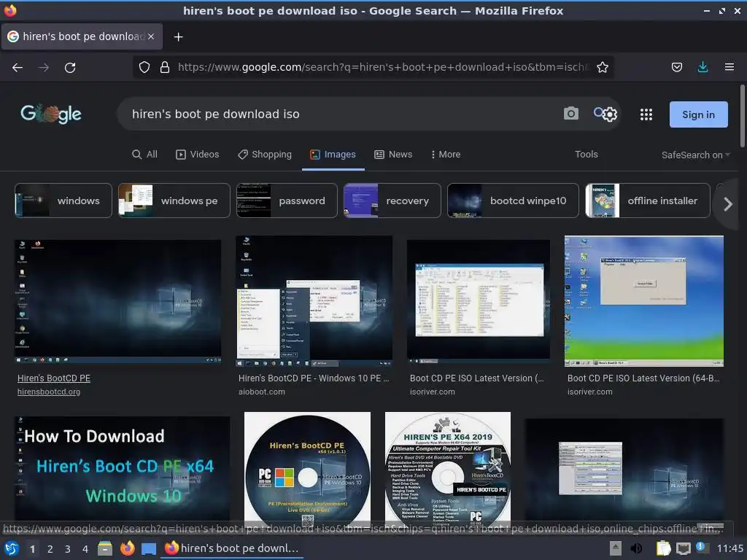Click the hirensbootcd.org source link
747x560 pixels.
click(x=49, y=392)
